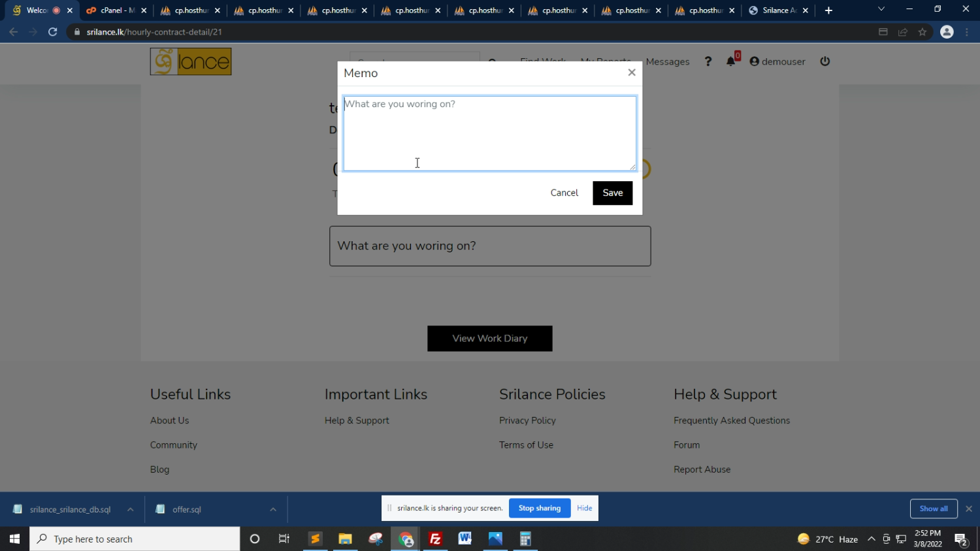Show all downloads
Viewport: 980px width, 551px height.
pyautogui.click(x=933, y=509)
